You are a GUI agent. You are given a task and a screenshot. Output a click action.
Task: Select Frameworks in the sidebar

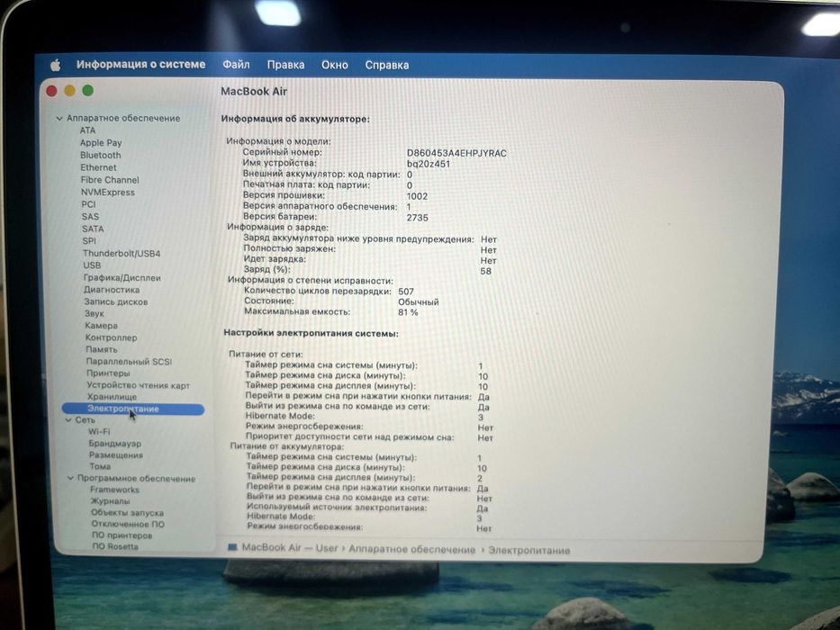pyautogui.click(x=114, y=489)
